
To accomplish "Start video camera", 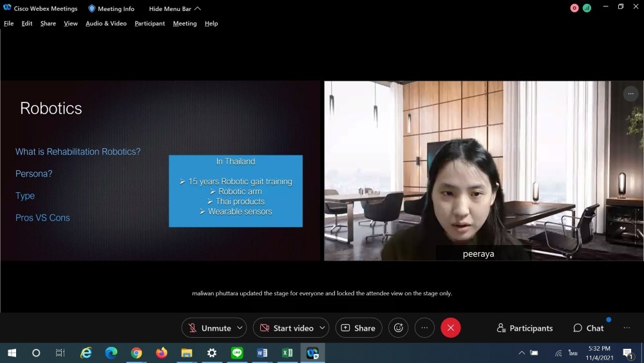I will click(x=286, y=328).
